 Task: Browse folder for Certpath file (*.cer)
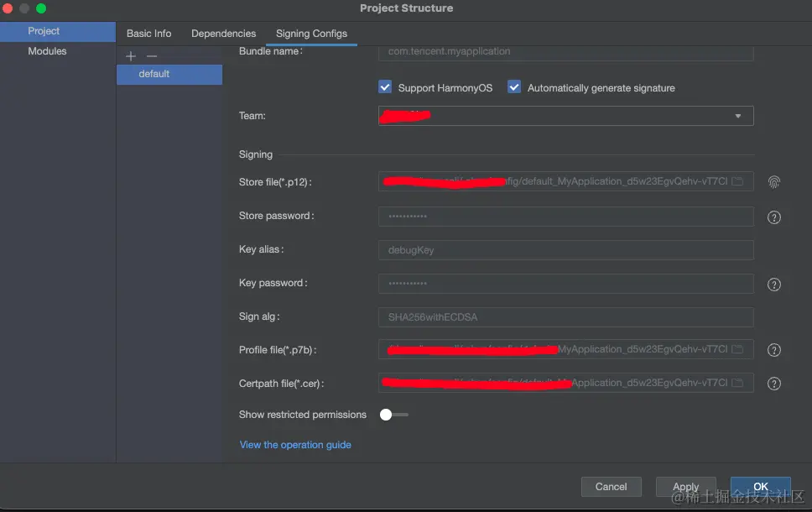[737, 384]
